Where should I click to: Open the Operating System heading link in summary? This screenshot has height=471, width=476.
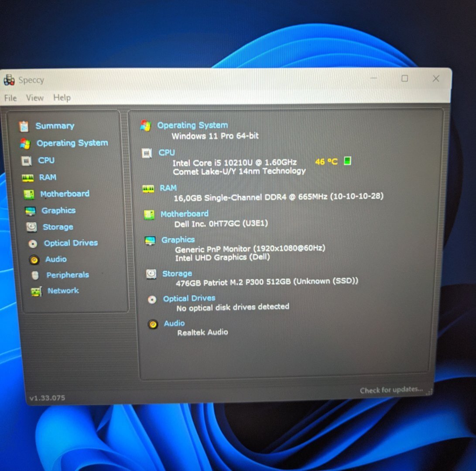(192, 125)
